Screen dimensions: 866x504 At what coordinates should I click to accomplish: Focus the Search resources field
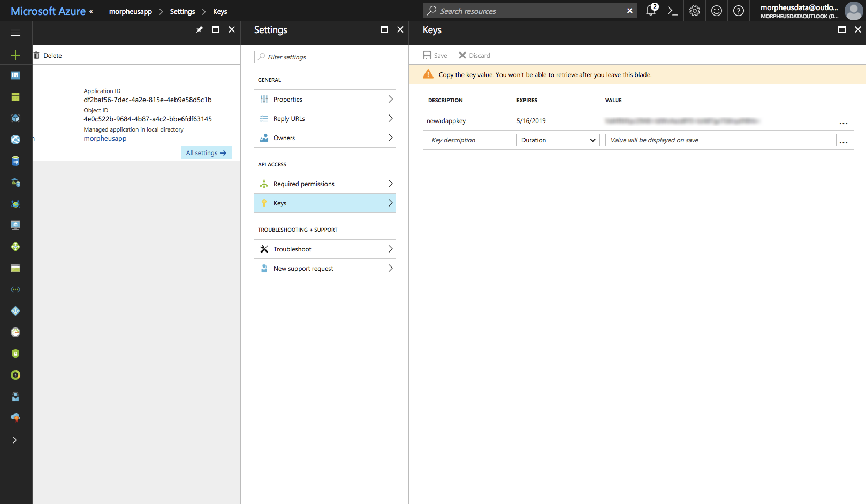[530, 11]
